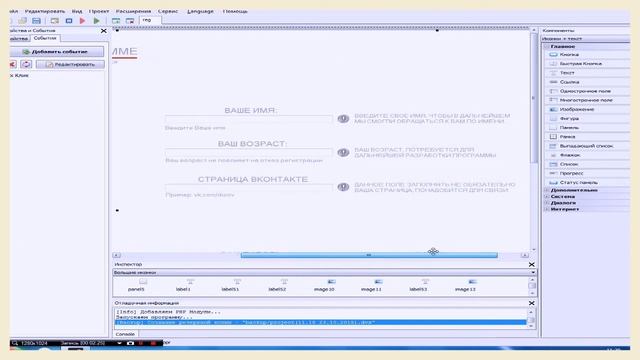Click the help icon beside ВАШ ВОЗРАСТ field

343,152
